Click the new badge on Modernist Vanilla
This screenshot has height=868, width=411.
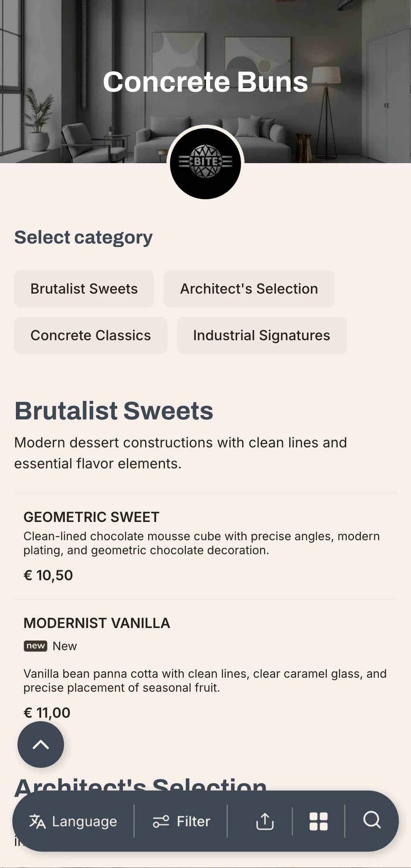pos(35,646)
